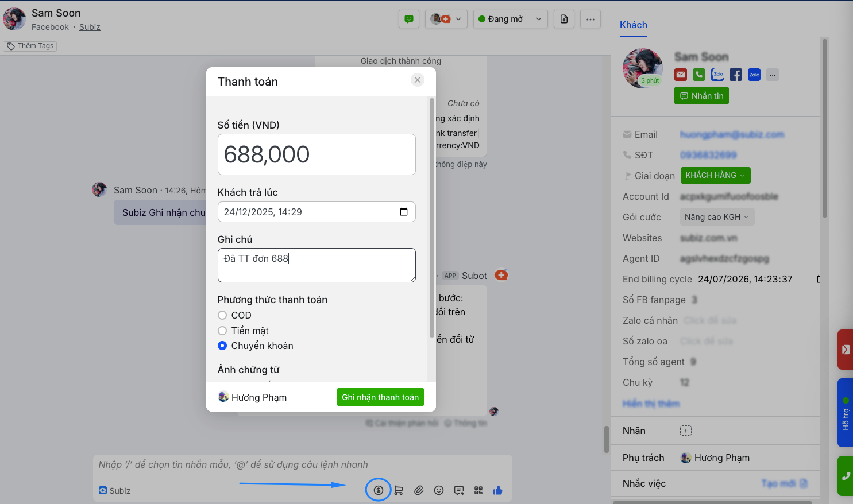Open the Nâng cao KGH plan dropdown
The height and width of the screenshot is (504, 853).
pos(716,217)
